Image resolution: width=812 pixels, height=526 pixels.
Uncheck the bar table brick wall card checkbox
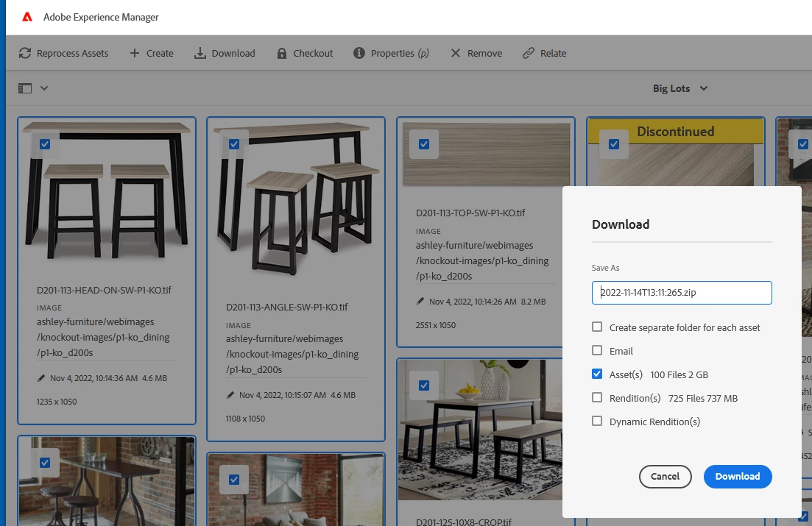(45, 462)
